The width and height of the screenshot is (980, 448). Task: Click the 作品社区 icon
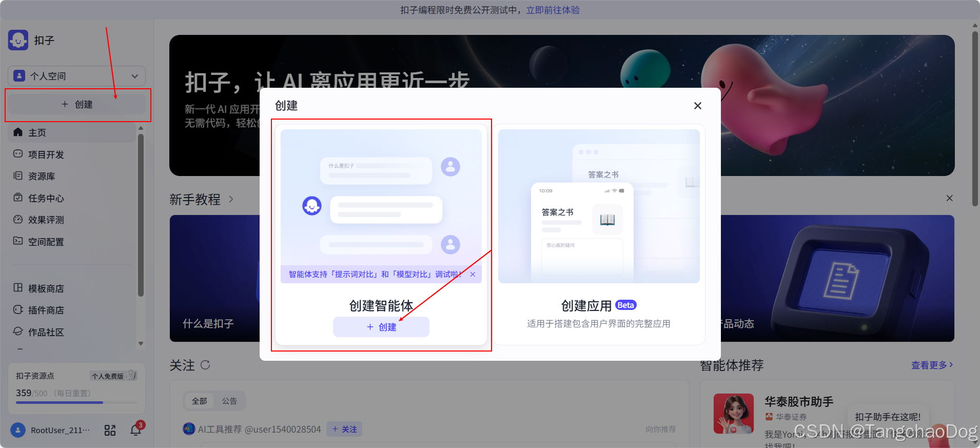tap(18, 332)
